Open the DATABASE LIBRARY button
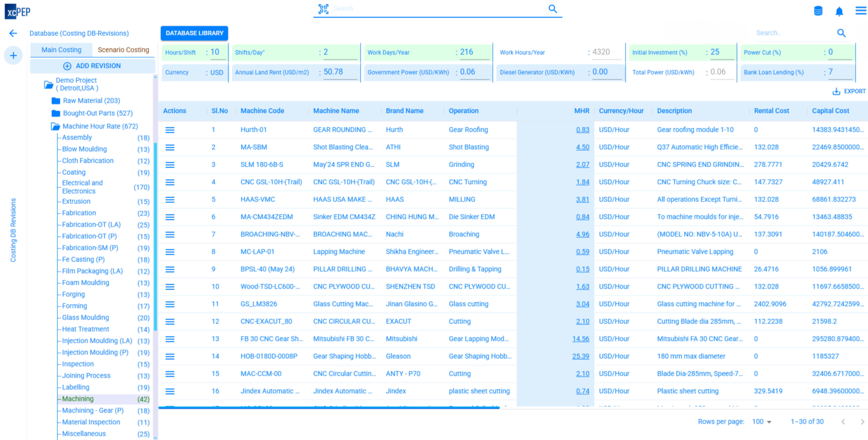 click(194, 33)
